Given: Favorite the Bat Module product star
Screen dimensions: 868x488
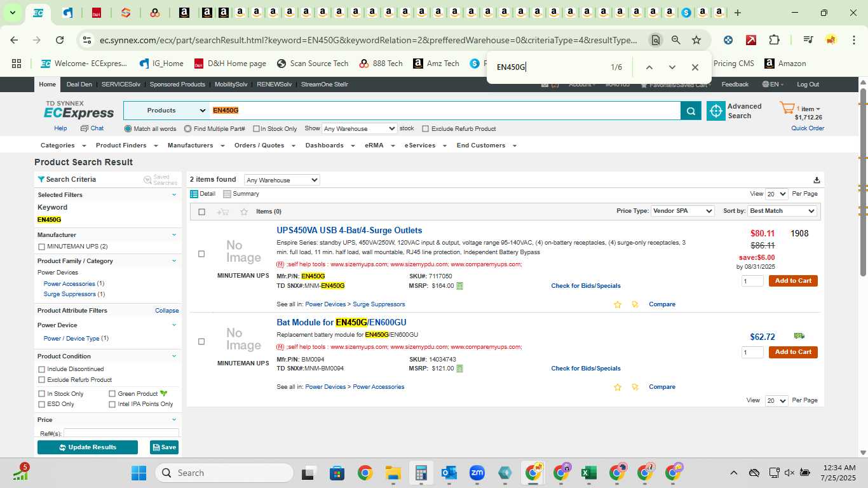Looking at the screenshot, I should 618,387.
